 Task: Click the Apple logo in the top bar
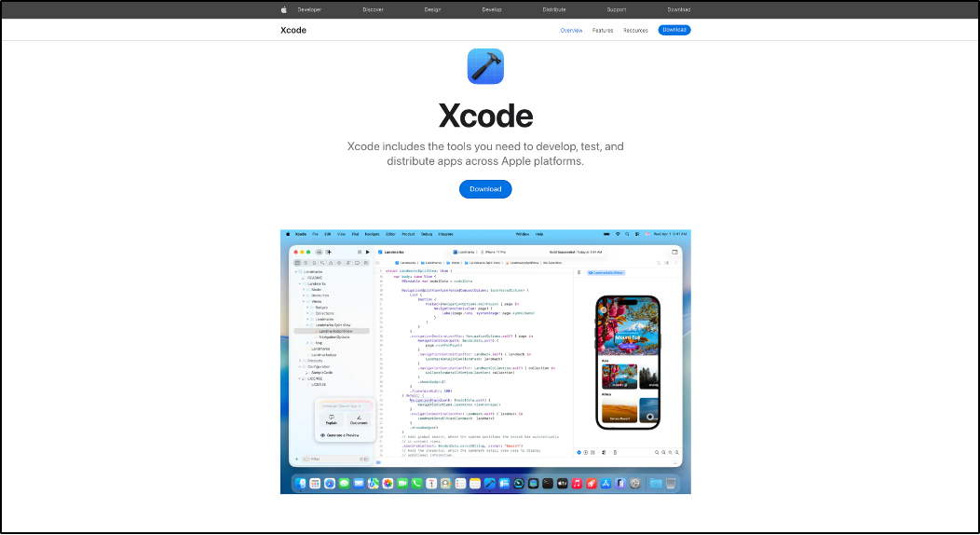click(x=284, y=9)
